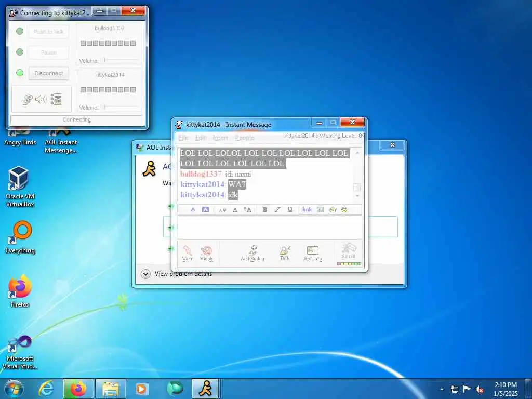Click the message input box
Image resolution: width=532 pixels, height=399 pixels.
[270, 227]
